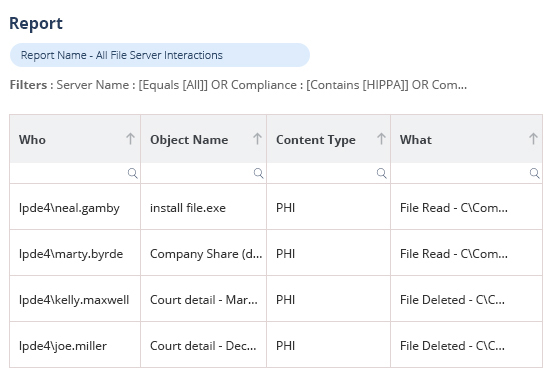Select the Report Name - All File Server Interactions pill
Image resolution: width=552 pixels, height=380 pixels.
[x=160, y=55]
